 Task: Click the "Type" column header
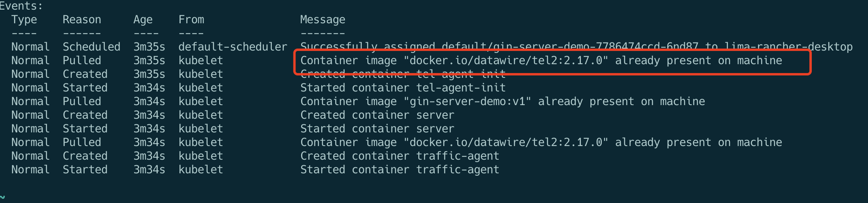pyautogui.click(x=24, y=20)
